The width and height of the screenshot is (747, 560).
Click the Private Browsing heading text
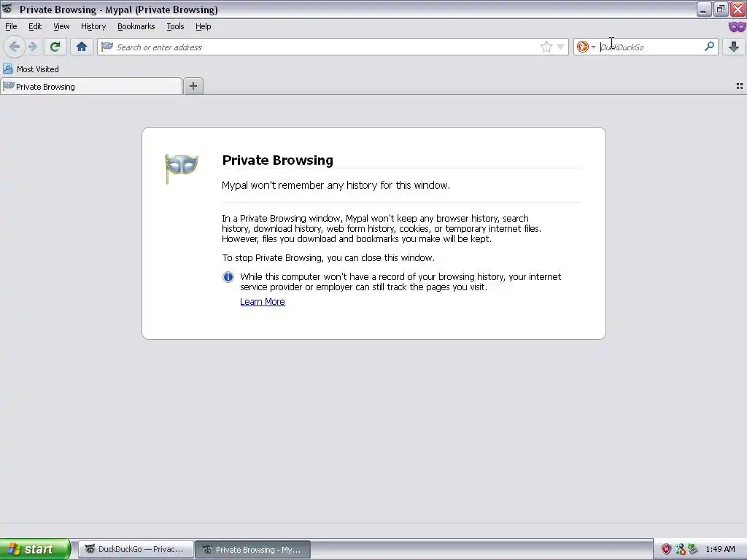(278, 160)
